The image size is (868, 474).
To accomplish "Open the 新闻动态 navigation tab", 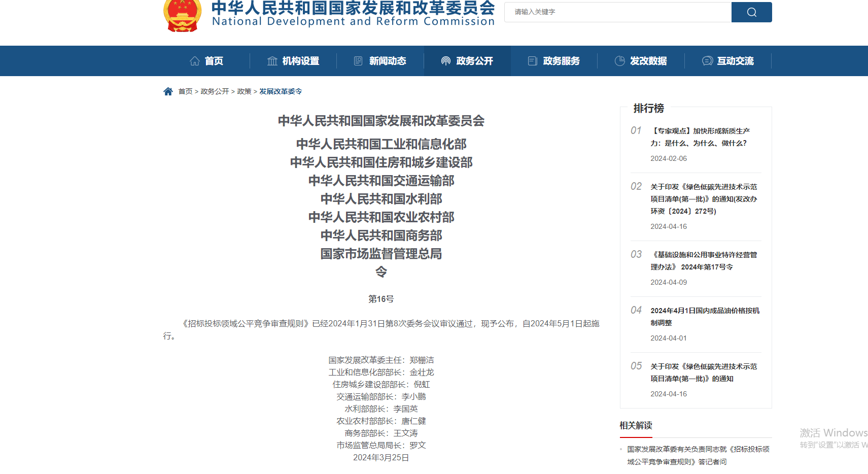I will pos(380,61).
